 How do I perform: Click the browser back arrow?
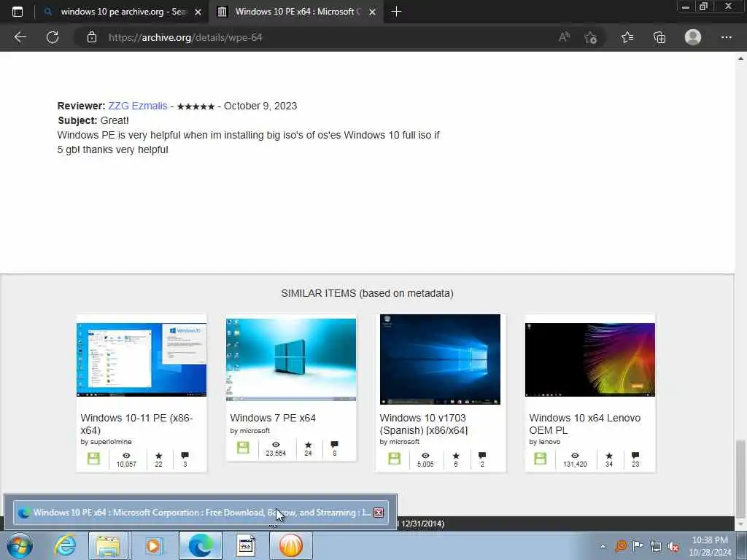(x=20, y=37)
